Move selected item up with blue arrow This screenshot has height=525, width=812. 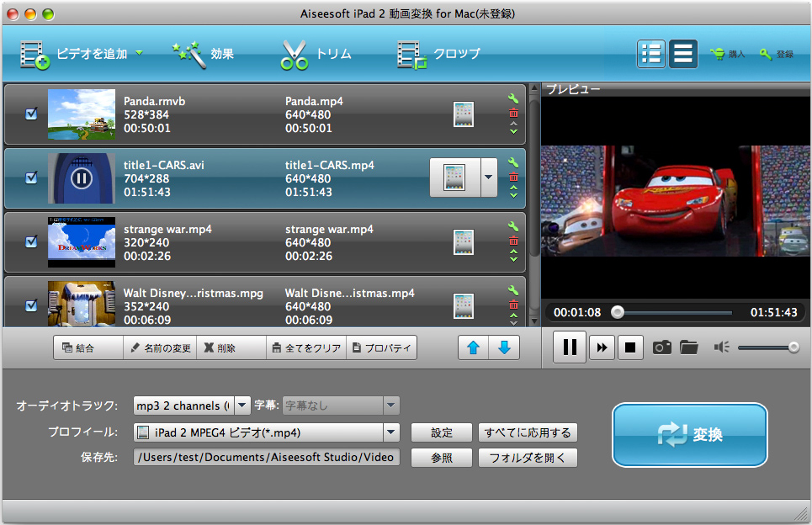click(474, 348)
